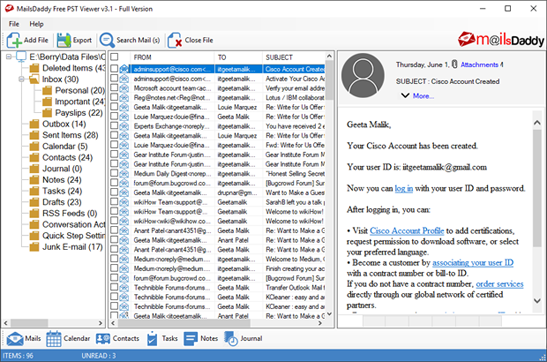Click envelope icon of Reg@notes.net mail
The height and width of the screenshot is (362, 547).
pos(124,98)
